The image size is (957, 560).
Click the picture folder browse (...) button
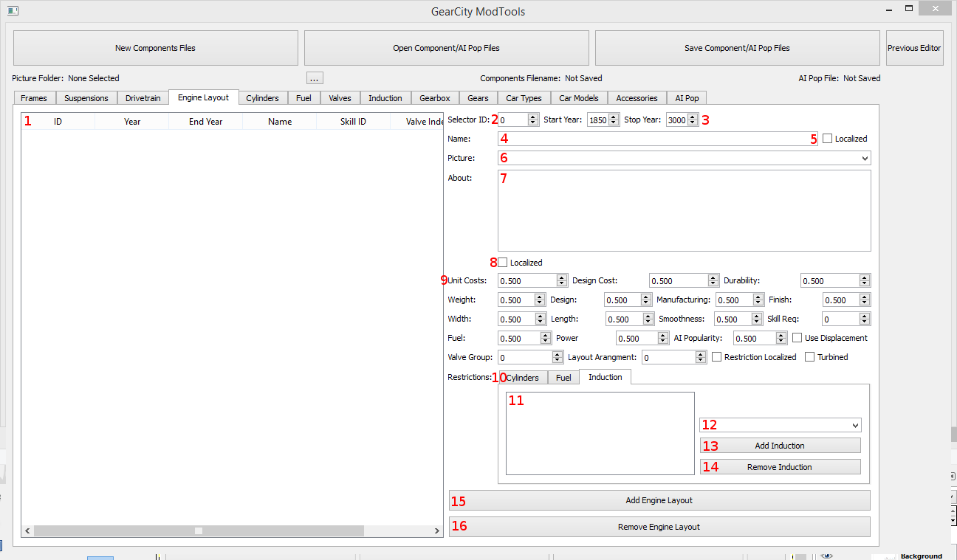coord(315,78)
